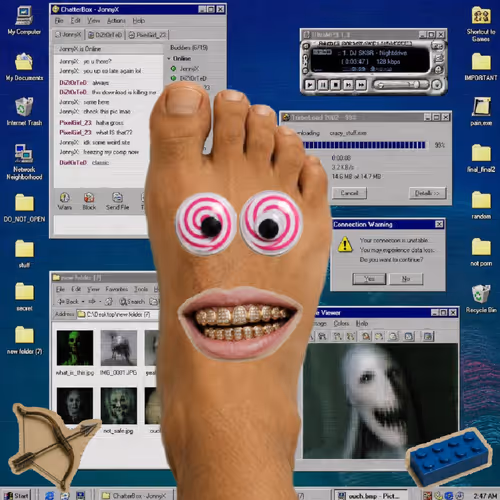Image resolution: width=500 pixels, height=500 pixels.
Task: Collapse the Online buddies group
Action: coord(169,59)
